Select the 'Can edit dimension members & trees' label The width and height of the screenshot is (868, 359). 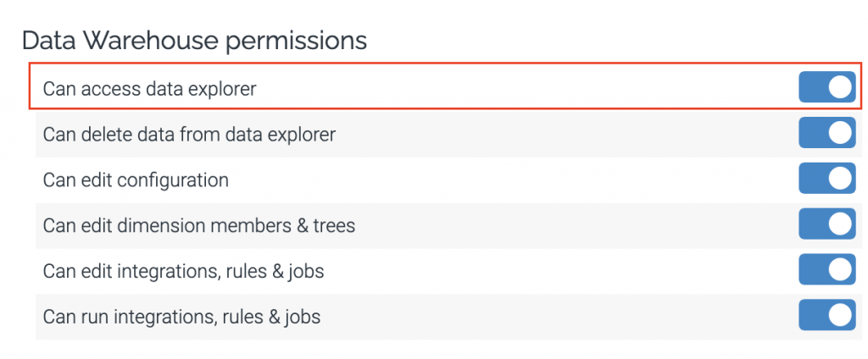click(198, 225)
